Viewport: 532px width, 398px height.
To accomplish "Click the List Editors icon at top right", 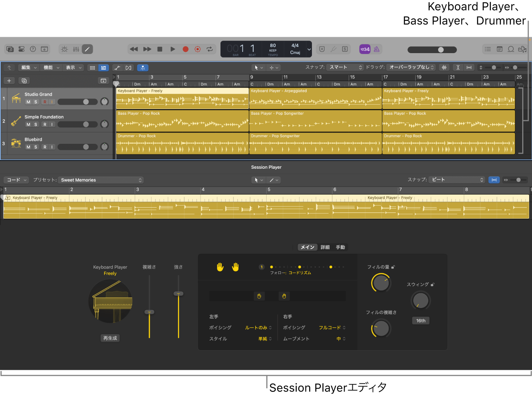I will 487,49.
